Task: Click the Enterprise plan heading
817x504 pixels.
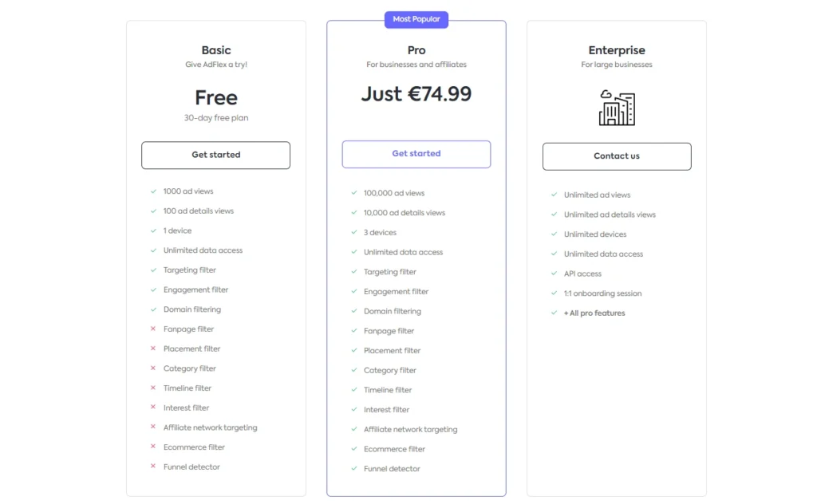Action: [x=616, y=49]
